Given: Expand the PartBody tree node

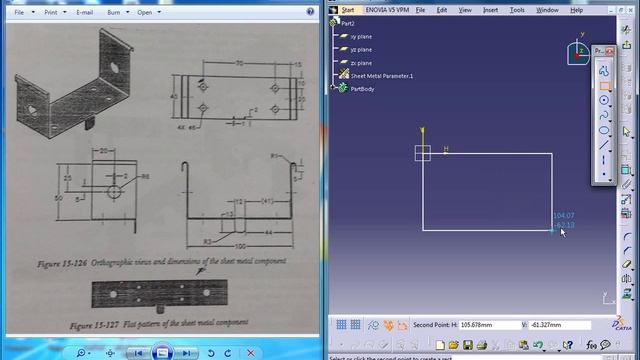Looking at the screenshot, I should pyautogui.click(x=333, y=87).
